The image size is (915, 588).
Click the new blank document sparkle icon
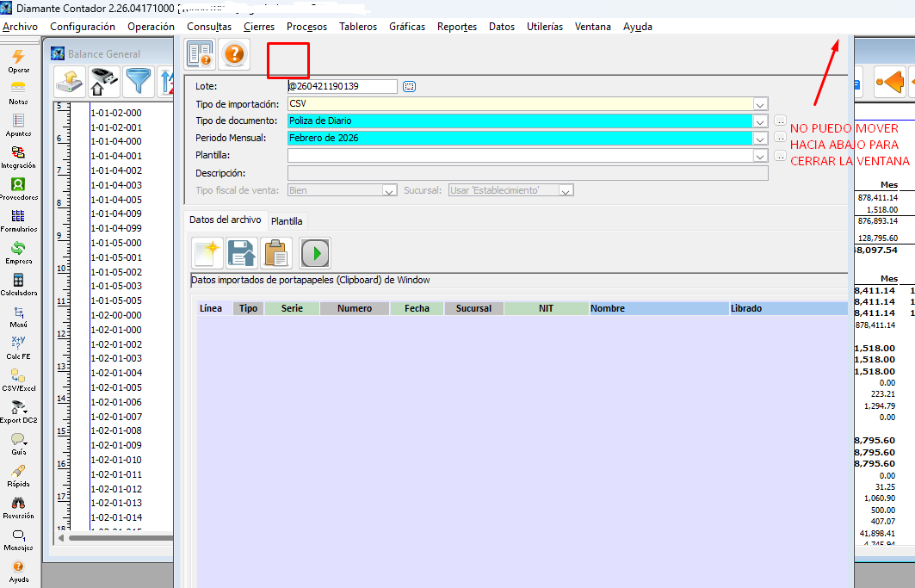pyautogui.click(x=207, y=253)
